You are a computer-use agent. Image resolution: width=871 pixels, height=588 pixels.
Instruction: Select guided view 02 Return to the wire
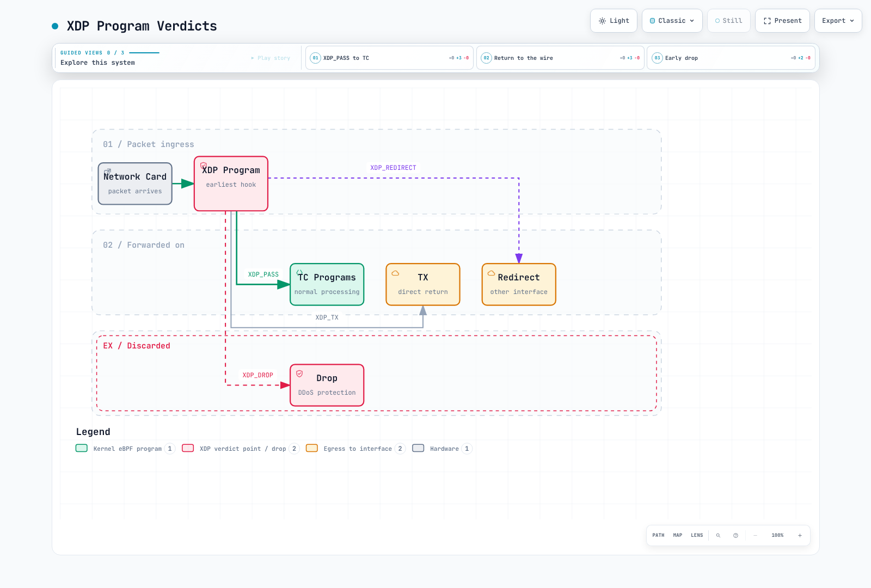[x=560, y=58]
